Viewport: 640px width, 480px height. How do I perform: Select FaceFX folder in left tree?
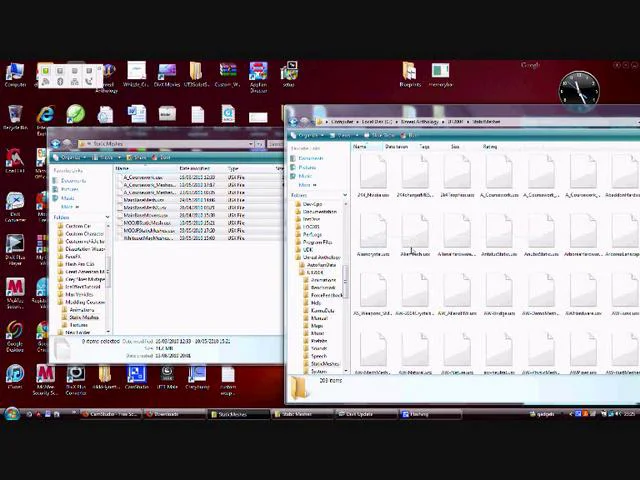click(69, 256)
